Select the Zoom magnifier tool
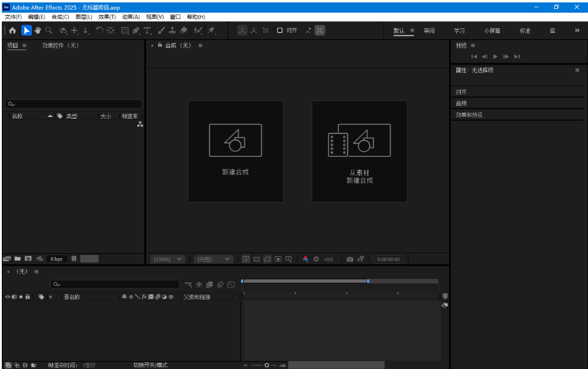Viewport: 588px width, 369px height. pos(49,31)
